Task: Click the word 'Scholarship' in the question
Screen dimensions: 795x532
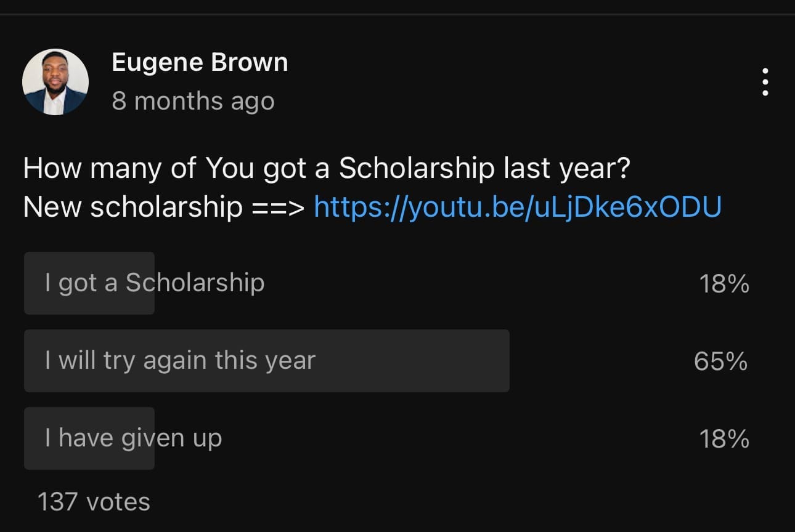Action: coord(416,168)
